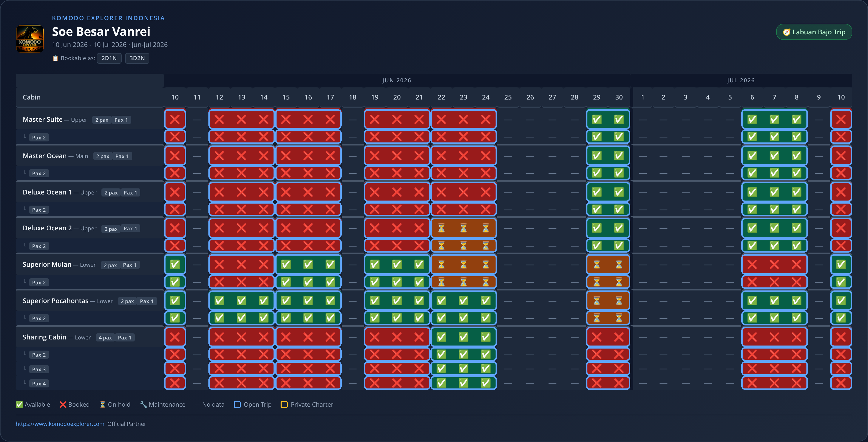Click the Booked legend cross icon
This screenshot has width=868, height=442.
pyautogui.click(x=63, y=405)
